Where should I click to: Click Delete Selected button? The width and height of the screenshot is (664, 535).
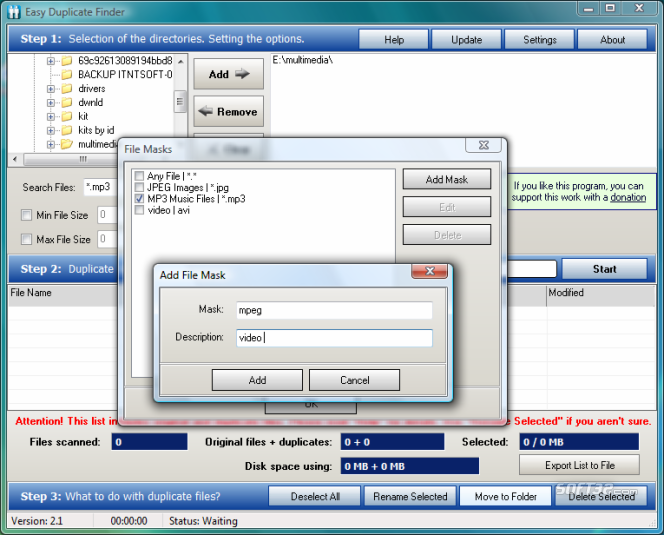click(x=601, y=496)
